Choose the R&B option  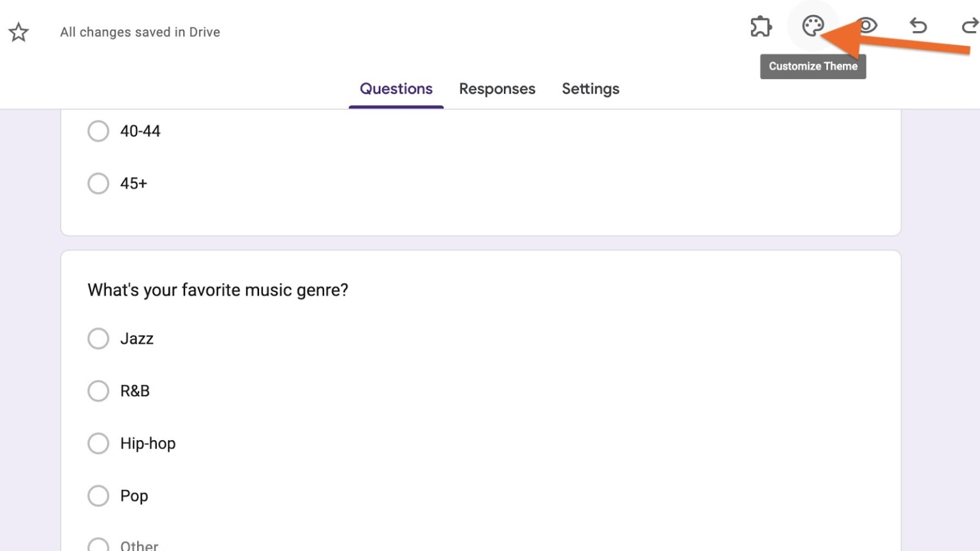click(98, 391)
